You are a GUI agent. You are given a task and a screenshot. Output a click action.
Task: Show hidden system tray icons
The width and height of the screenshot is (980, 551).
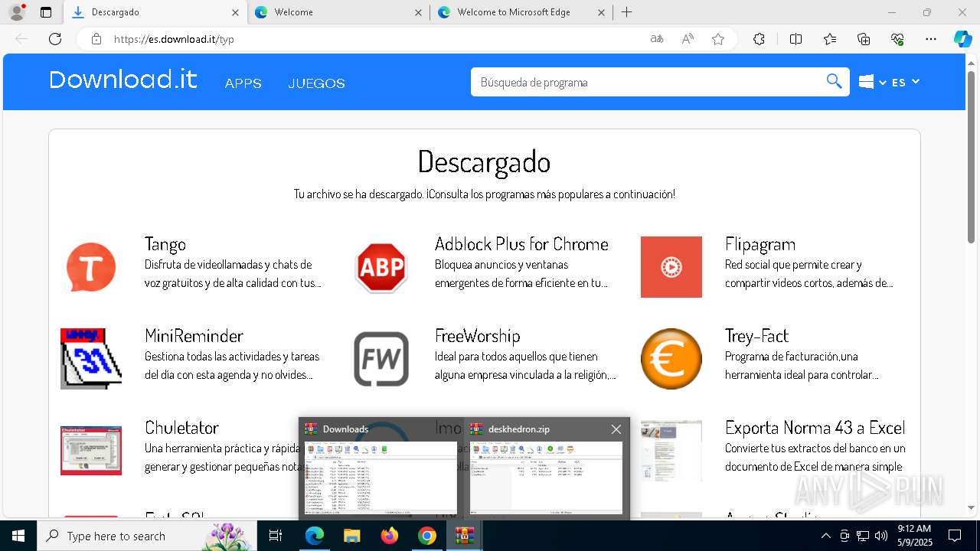pyautogui.click(x=825, y=536)
